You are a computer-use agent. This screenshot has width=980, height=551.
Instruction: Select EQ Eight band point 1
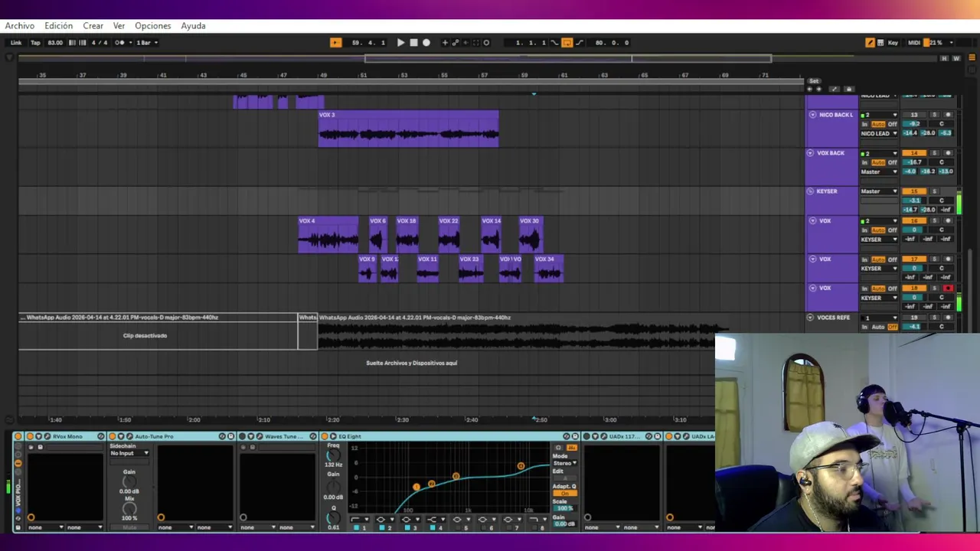(x=416, y=487)
